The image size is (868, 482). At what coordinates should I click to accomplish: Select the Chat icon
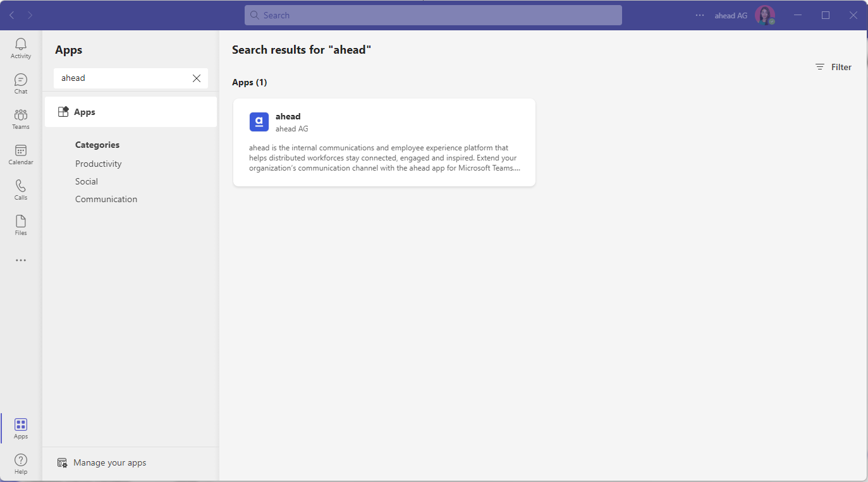point(20,83)
